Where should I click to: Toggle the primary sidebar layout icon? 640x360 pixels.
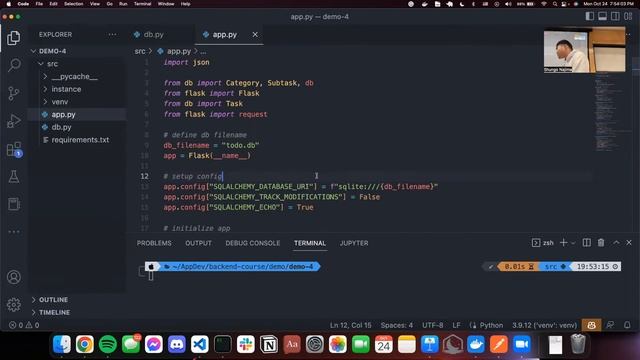pos(589,16)
